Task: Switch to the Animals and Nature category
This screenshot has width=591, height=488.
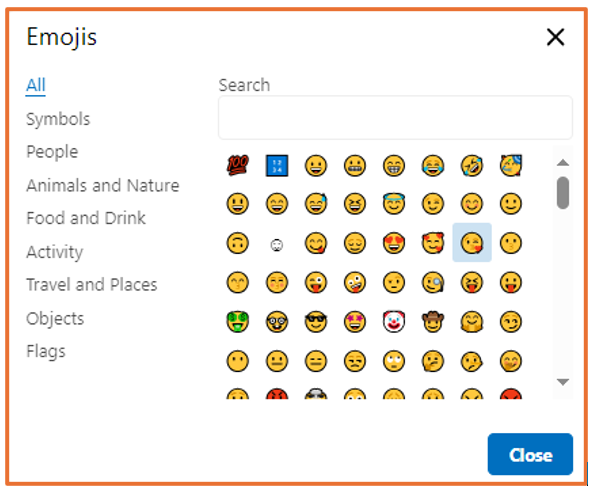Action: (103, 185)
